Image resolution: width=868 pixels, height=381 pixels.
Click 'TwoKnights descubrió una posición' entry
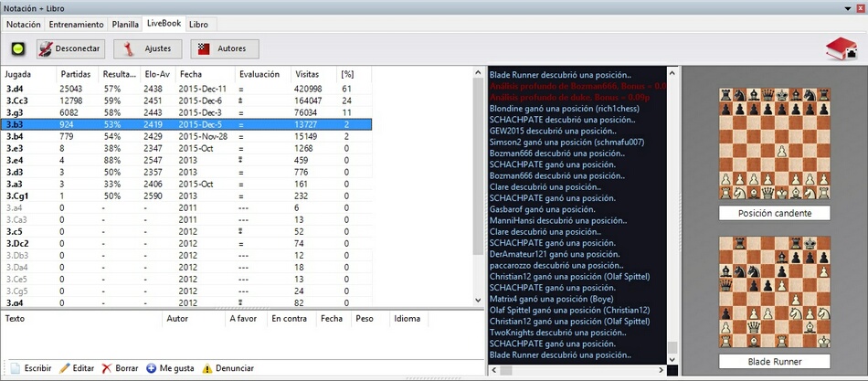point(558,333)
